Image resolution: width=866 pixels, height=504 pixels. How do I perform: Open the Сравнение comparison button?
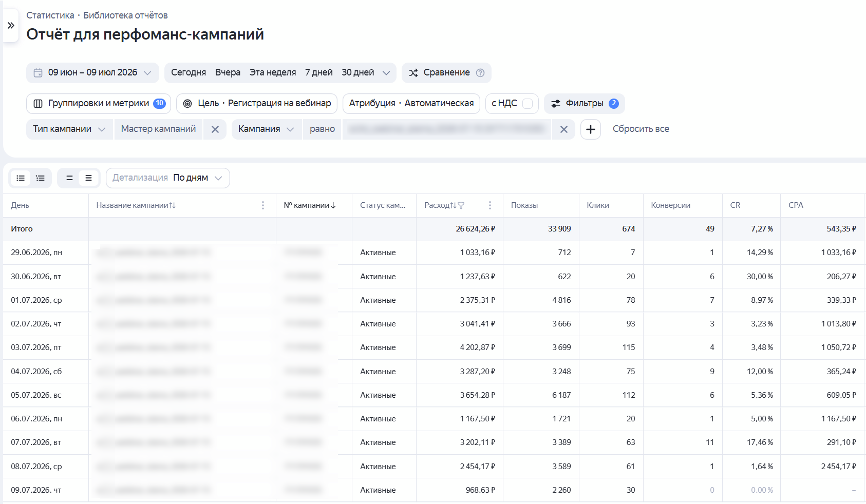446,72
